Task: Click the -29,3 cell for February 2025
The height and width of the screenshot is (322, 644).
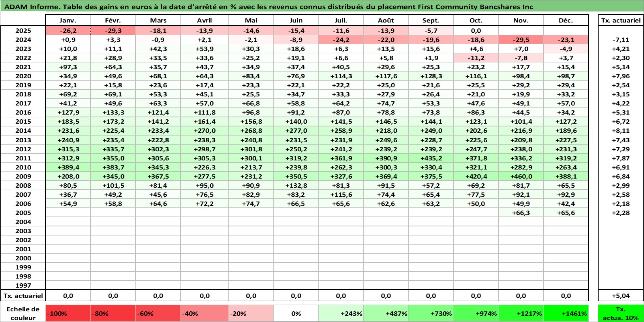Action: coord(113,31)
